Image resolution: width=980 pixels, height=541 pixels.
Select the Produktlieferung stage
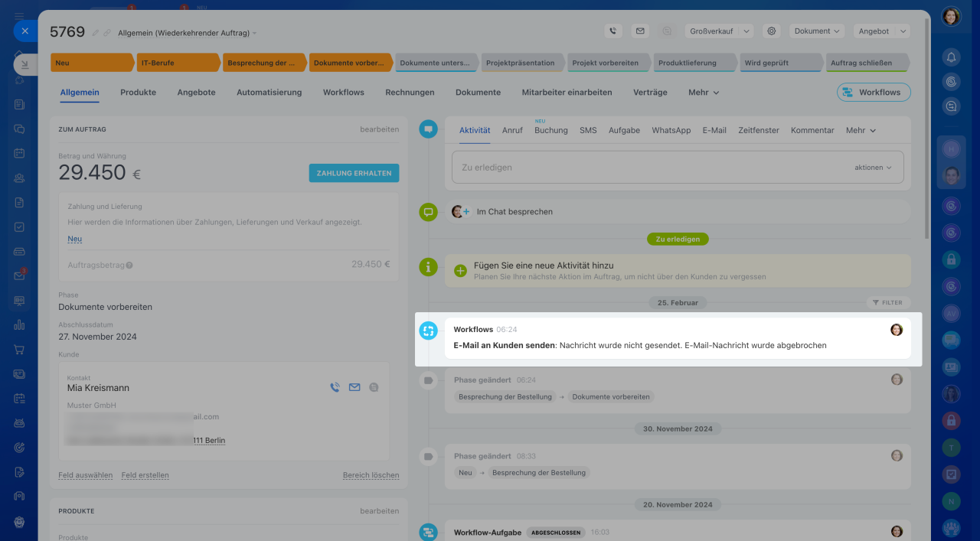(695, 63)
